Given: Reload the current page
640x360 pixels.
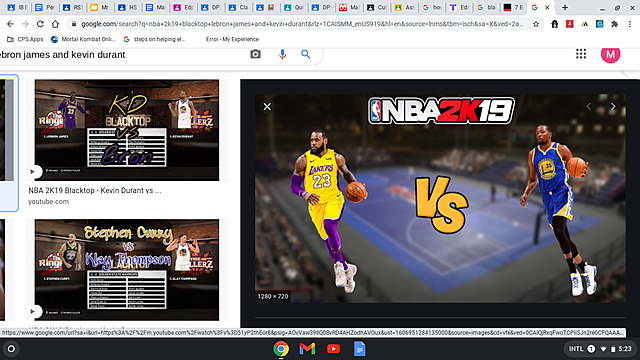Looking at the screenshot, I should pos(40,24).
